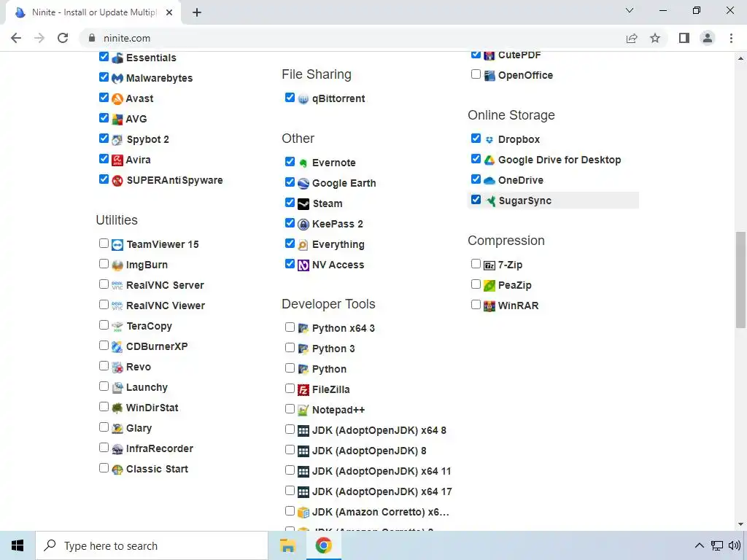Bookmark this page with the star

pos(655,38)
